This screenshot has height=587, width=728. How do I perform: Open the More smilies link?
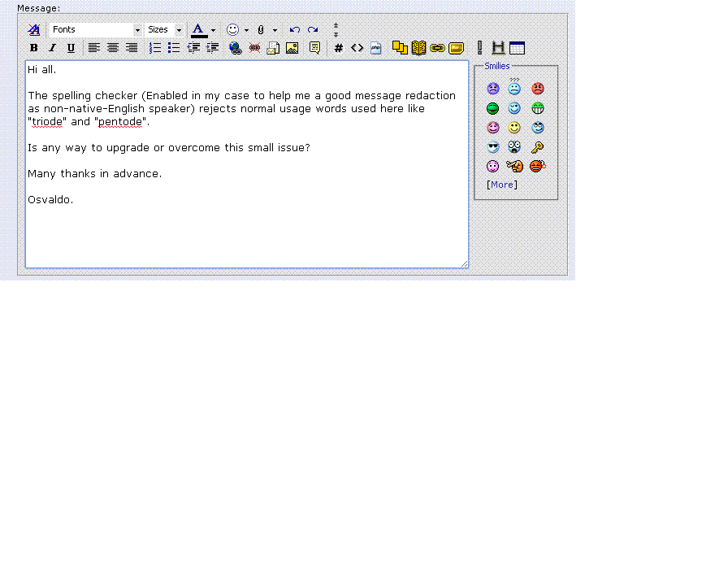pyautogui.click(x=502, y=185)
